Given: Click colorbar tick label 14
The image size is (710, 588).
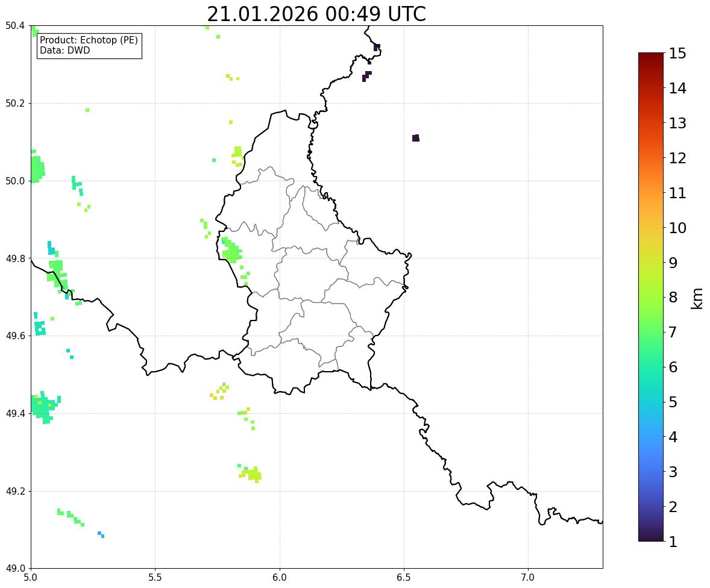Looking at the screenshot, I should point(677,89).
